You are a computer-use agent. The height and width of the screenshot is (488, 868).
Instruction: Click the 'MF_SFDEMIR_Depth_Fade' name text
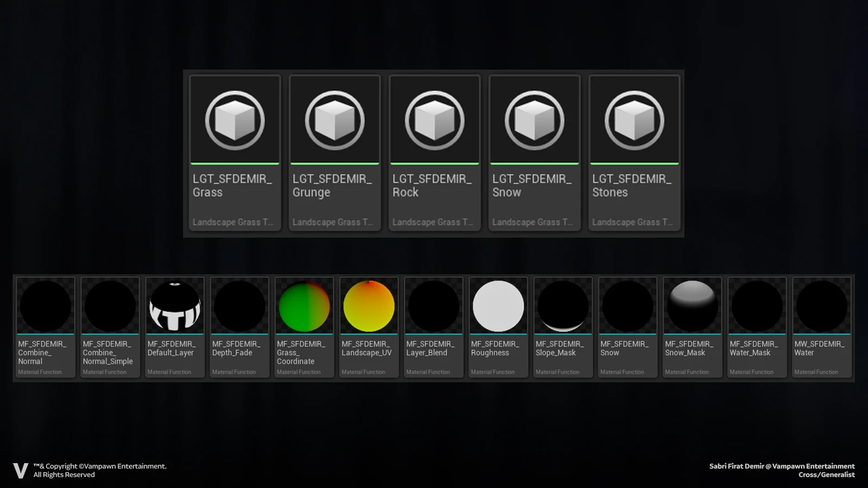point(236,348)
